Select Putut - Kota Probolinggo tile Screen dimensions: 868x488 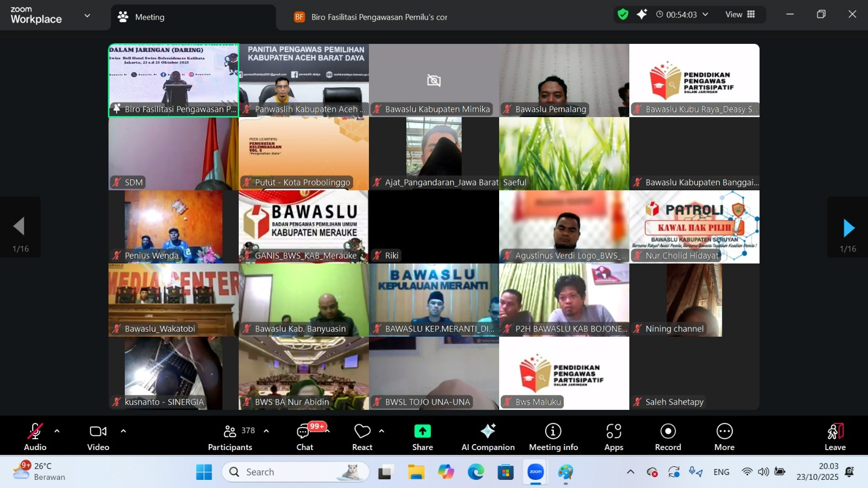304,153
